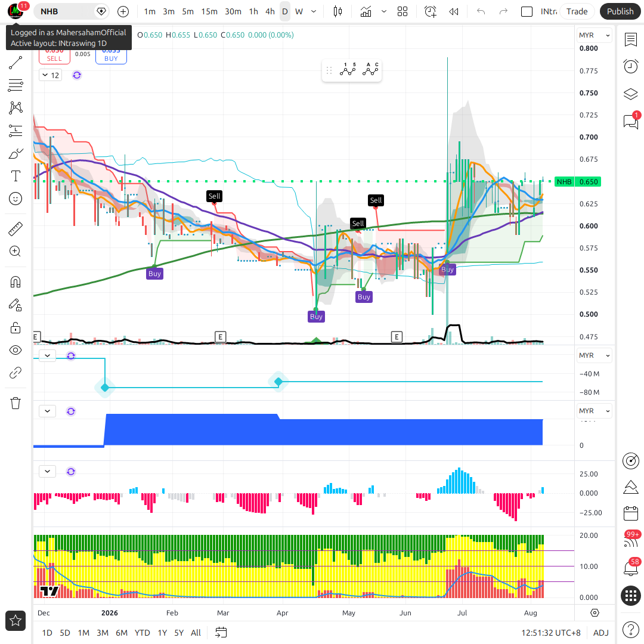The height and width of the screenshot is (644, 644).
Task: Click the link drawings icon
Action: coord(15,373)
